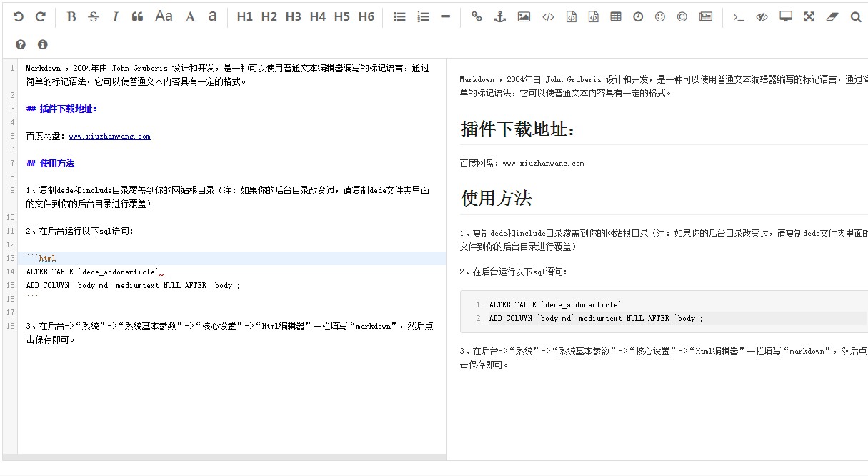868x476 pixels.
Task: Insert an unordered bullet list
Action: tap(400, 16)
